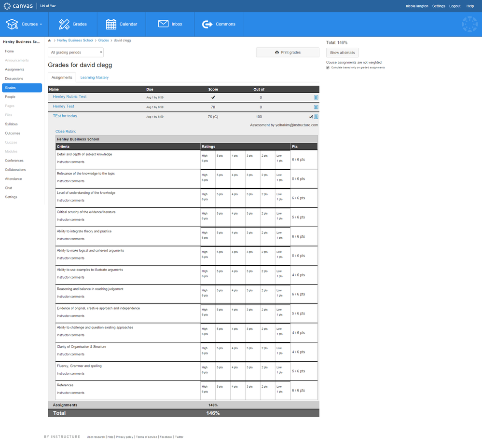This screenshot has width=482, height=448.
Task: Click the Commons arrow icon
Action: click(207, 24)
